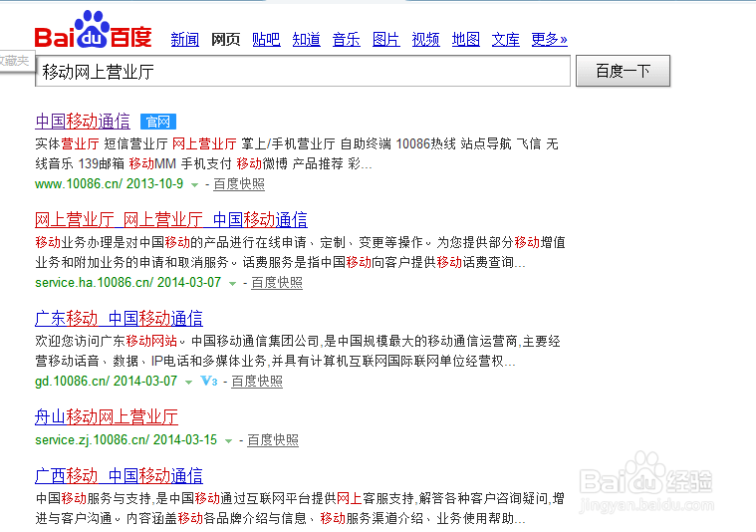The height and width of the screenshot is (532, 756).
Task: Expand the dropdown arrow after gd.10086.cn/ 2014-03-07
Action: point(189,382)
